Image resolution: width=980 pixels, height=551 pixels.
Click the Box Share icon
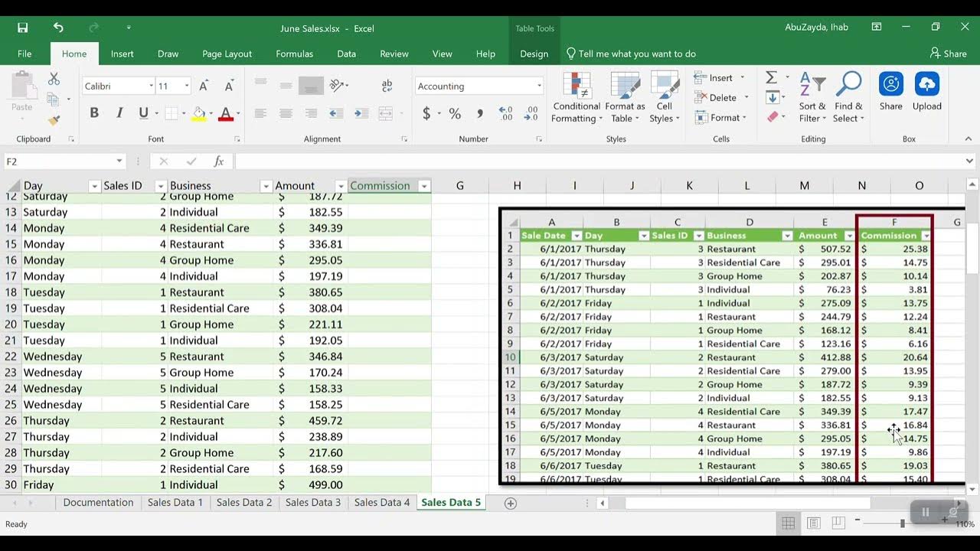(x=890, y=92)
